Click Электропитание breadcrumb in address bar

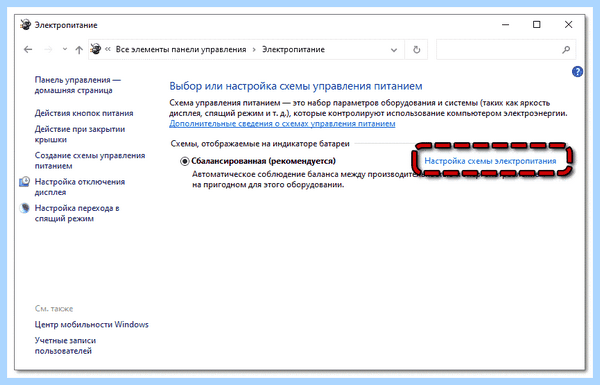[293, 49]
